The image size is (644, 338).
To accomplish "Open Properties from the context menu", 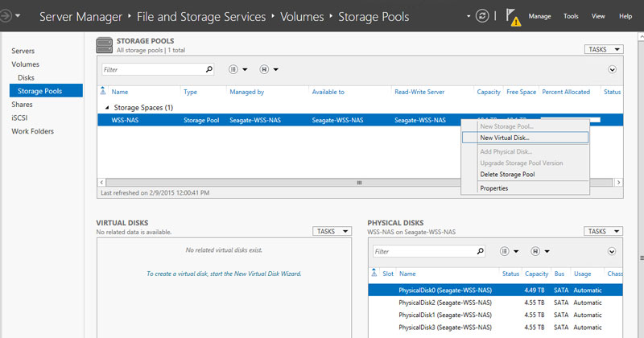I will click(493, 188).
